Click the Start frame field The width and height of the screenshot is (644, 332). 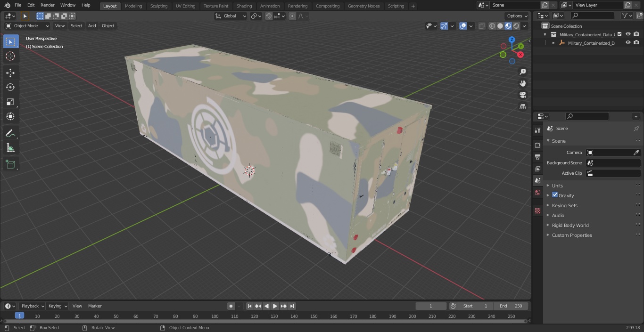475,306
